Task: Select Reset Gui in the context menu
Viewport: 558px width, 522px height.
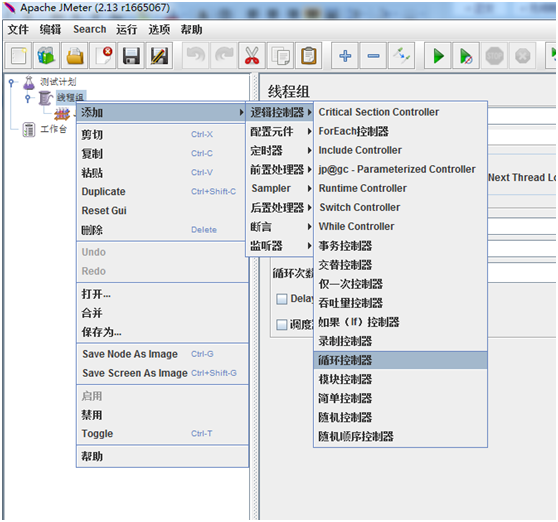Action: tap(162, 211)
